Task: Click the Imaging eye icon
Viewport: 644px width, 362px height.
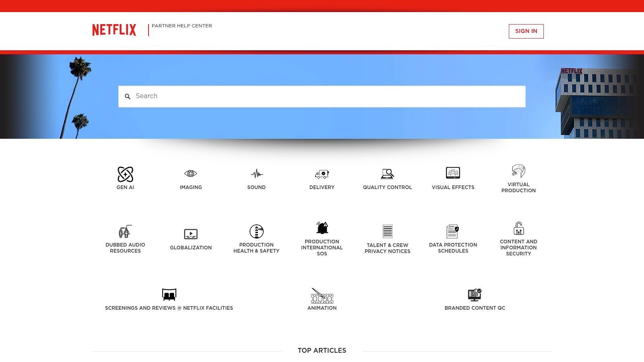Action: click(x=190, y=173)
